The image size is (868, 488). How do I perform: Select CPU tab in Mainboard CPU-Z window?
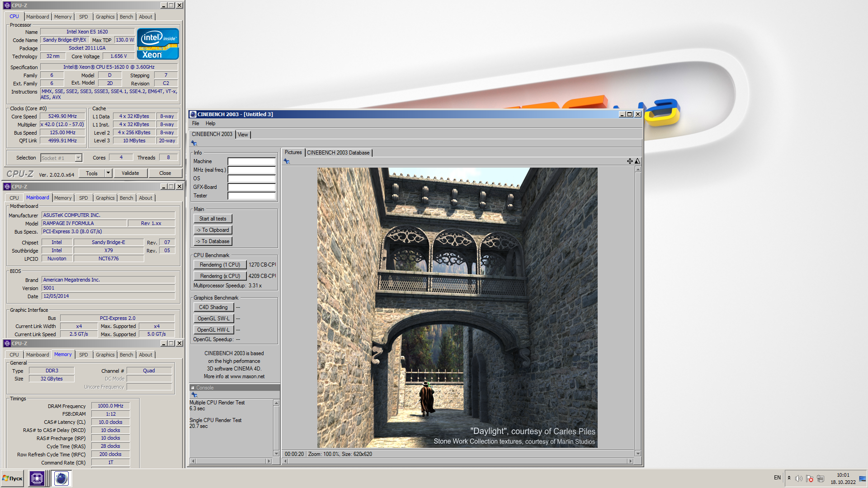[14, 198]
